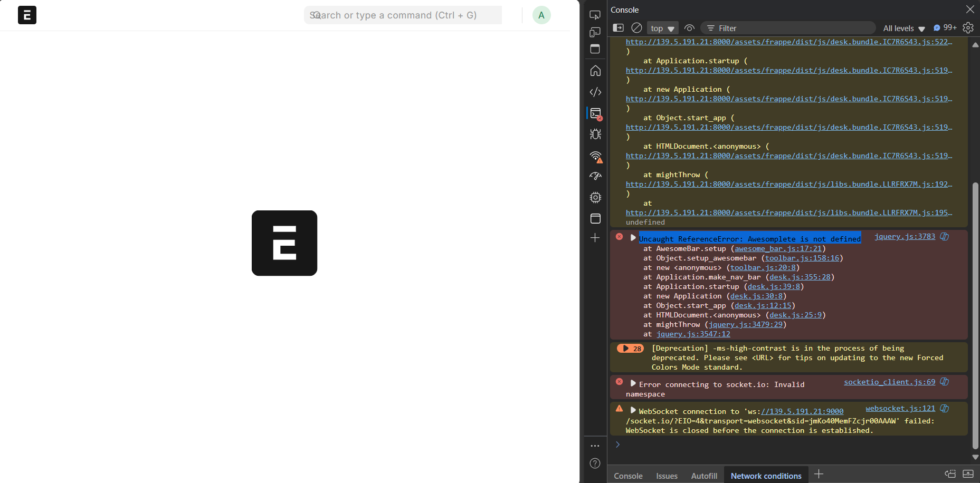Viewport: 980px width, 483px height.
Task: Click the console Filter input field
Action: point(788,28)
